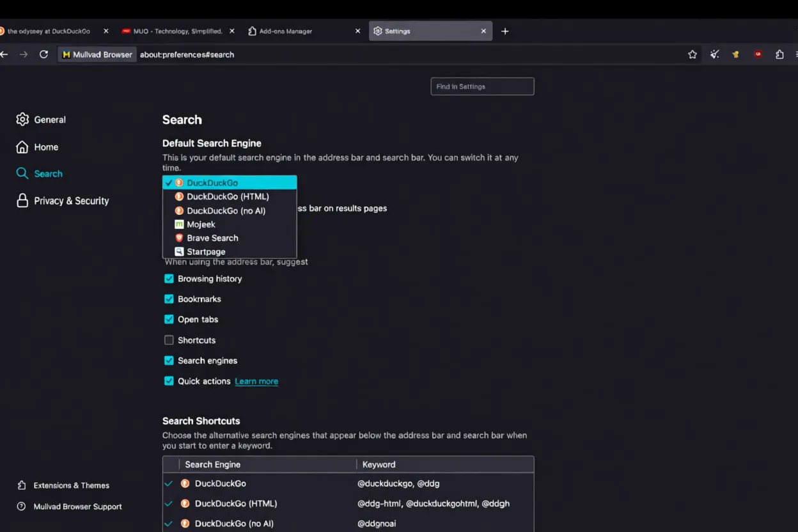Click the red shield extension icon
This screenshot has width=798, height=532.
(x=758, y=54)
